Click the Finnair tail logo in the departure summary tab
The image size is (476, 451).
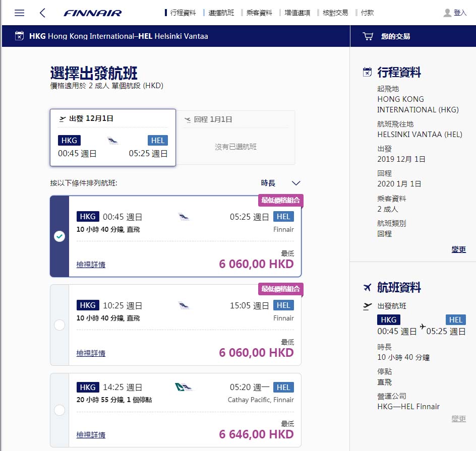112,141
